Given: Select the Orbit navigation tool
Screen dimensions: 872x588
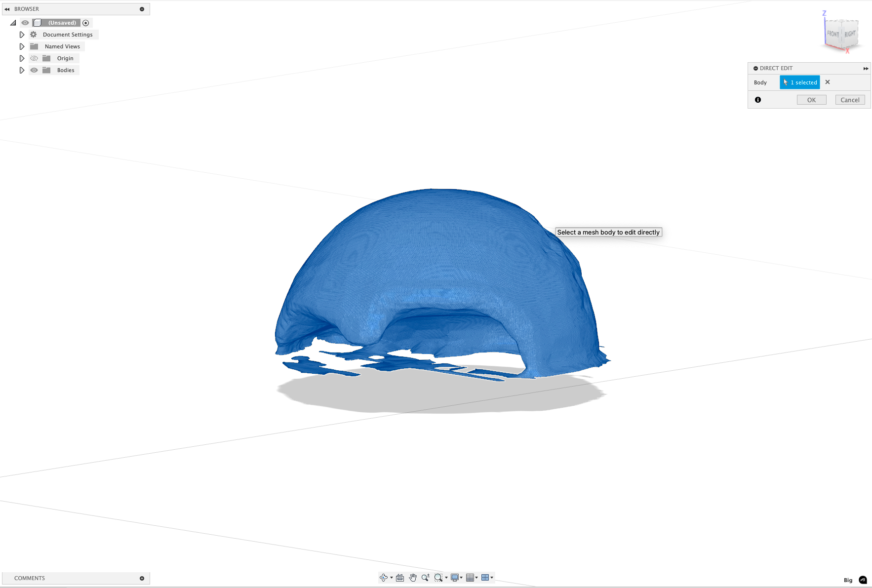Looking at the screenshot, I should click(384, 578).
